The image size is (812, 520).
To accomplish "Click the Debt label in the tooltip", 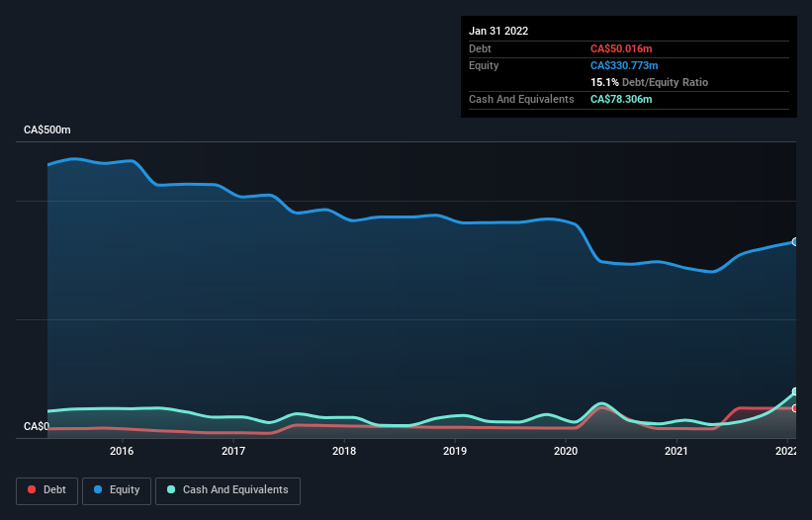I will click(480, 48).
